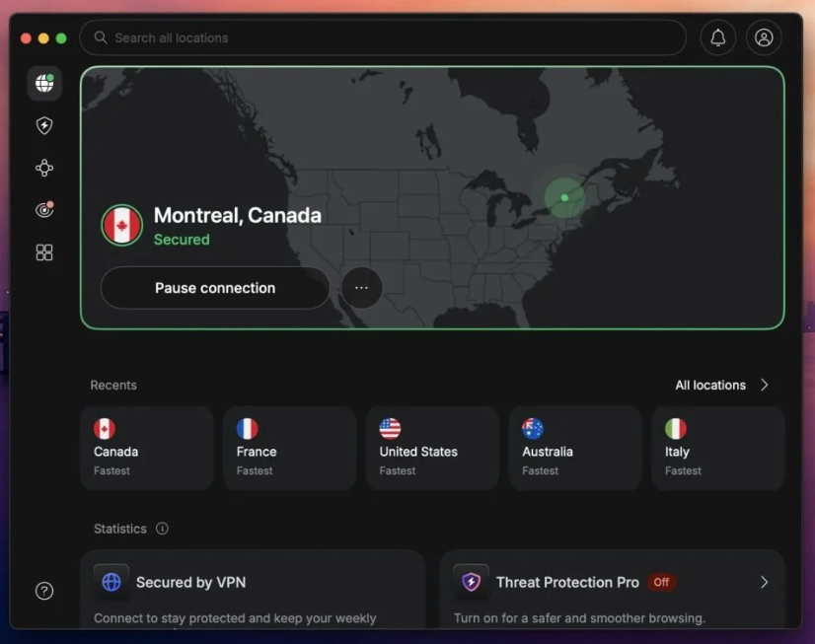Click the Statistics info icon
The height and width of the screenshot is (644, 815).
coord(162,529)
